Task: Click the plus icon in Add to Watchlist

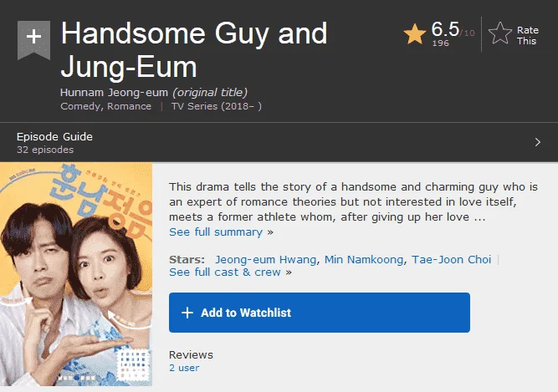Action: point(187,313)
